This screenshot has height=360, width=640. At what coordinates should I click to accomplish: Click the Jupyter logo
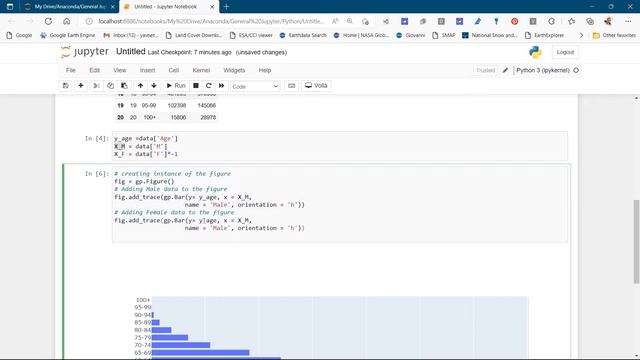(85, 52)
